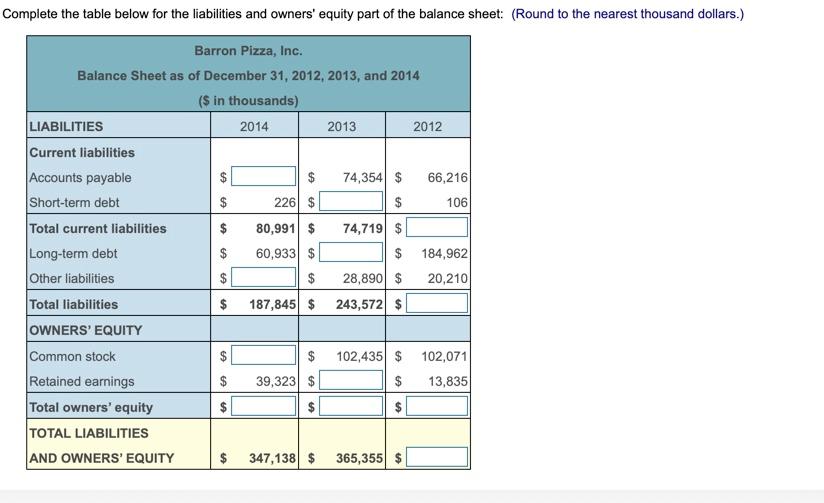
Task: Select the 243,572 total liabilities value
Action: [359, 304]
